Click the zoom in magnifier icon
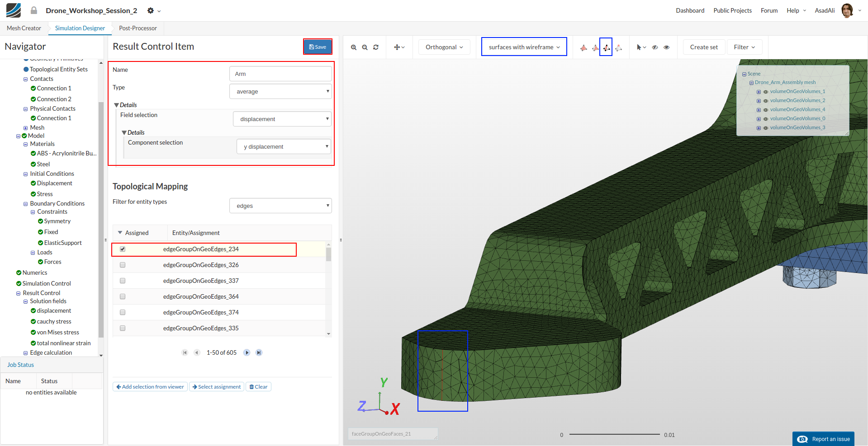 pos(354,47)
